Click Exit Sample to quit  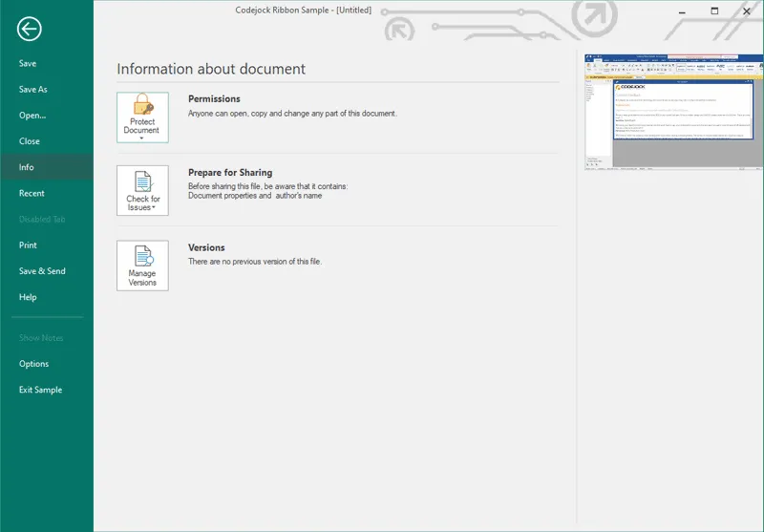[x=40, y=390]
